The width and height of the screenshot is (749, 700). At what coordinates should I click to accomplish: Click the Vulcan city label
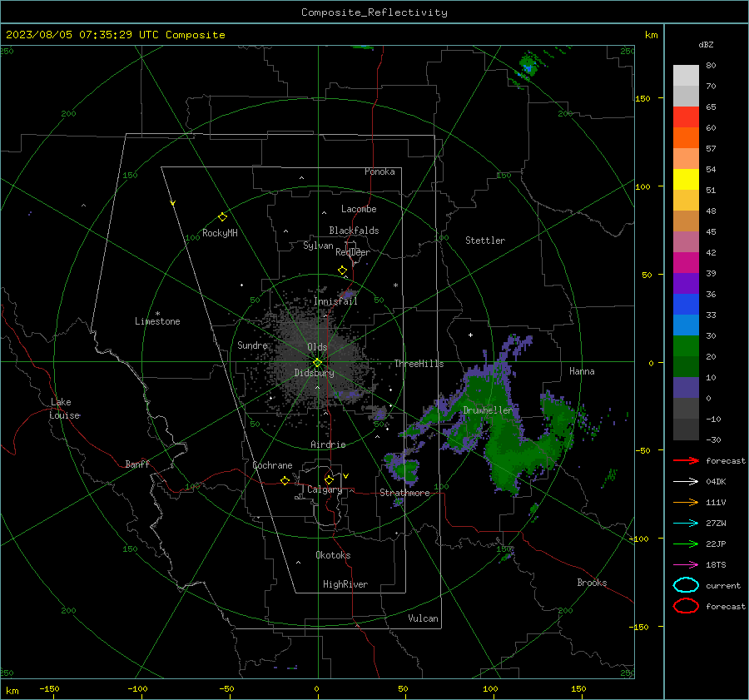[423, 618]
